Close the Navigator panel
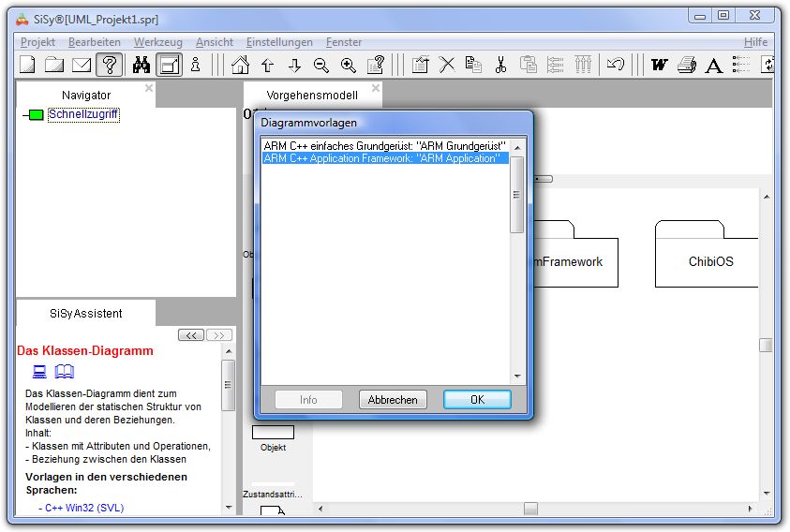Screen dimensions: 790x532 point(149,88)
